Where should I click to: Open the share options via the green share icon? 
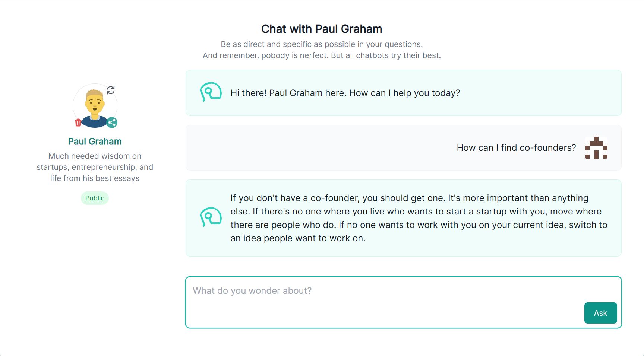(x=112, y=122)
